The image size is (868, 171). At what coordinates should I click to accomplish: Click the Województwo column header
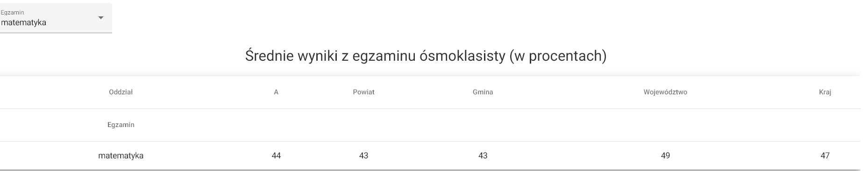[665, 92]
